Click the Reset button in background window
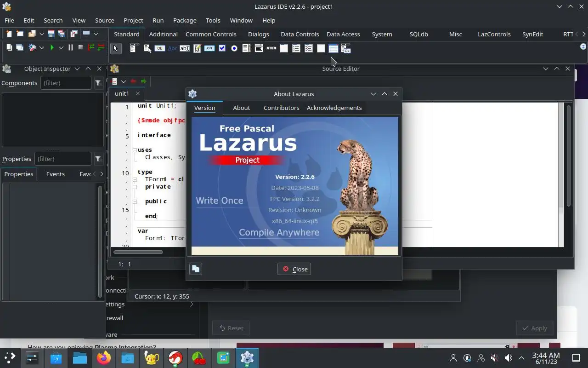Image resolution: width=588 pixels, height=368 pixels. (231, 328)
